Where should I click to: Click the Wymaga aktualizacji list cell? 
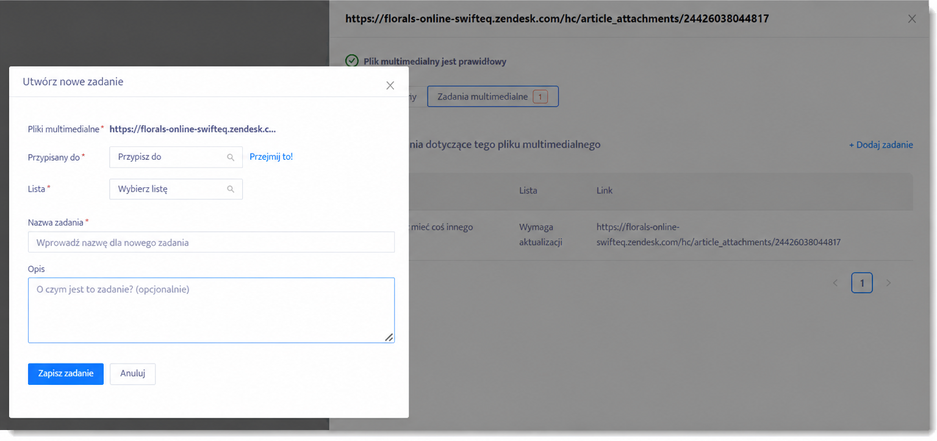click(x=540, y=235)
